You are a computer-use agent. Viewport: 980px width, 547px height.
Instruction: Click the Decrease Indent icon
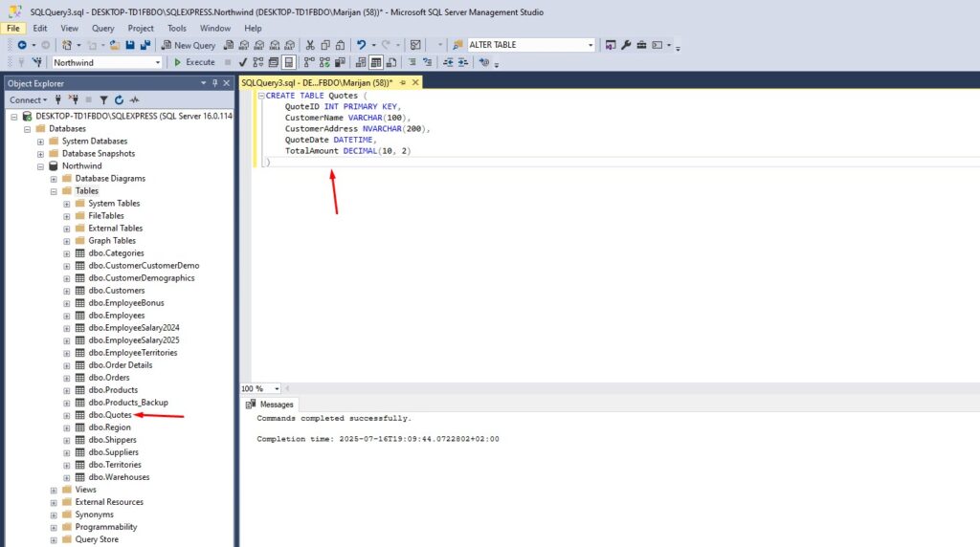coord(448,62)
